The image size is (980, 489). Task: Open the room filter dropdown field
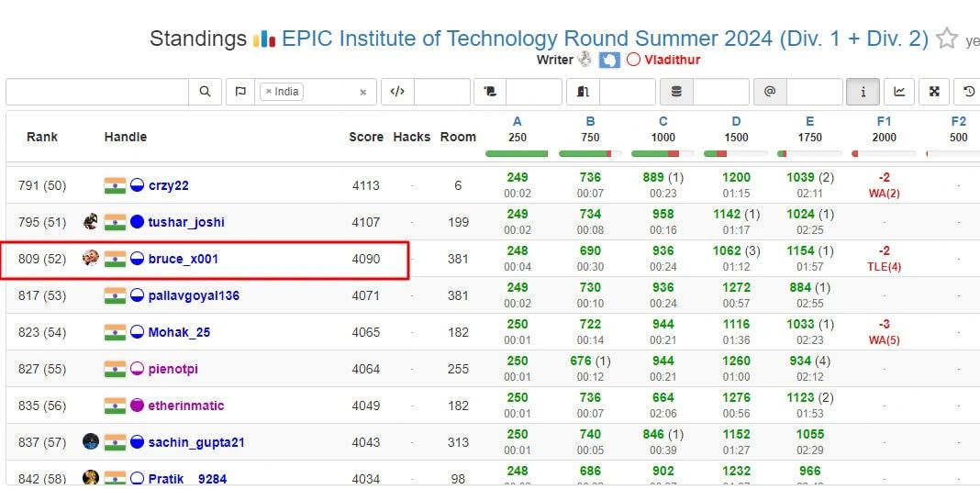coord(627,92)
